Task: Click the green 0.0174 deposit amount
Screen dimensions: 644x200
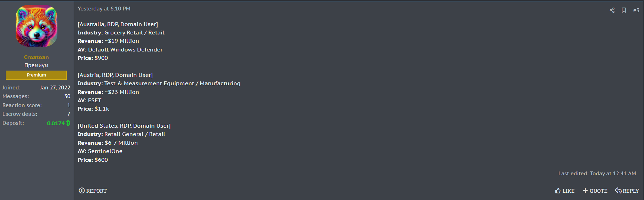Action: [56, 123]
